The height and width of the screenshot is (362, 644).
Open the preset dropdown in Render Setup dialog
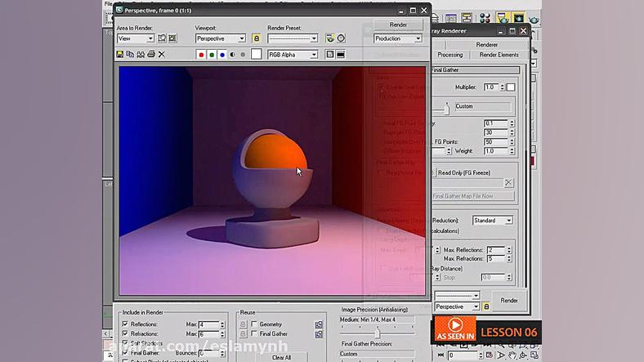click(457, 296)
